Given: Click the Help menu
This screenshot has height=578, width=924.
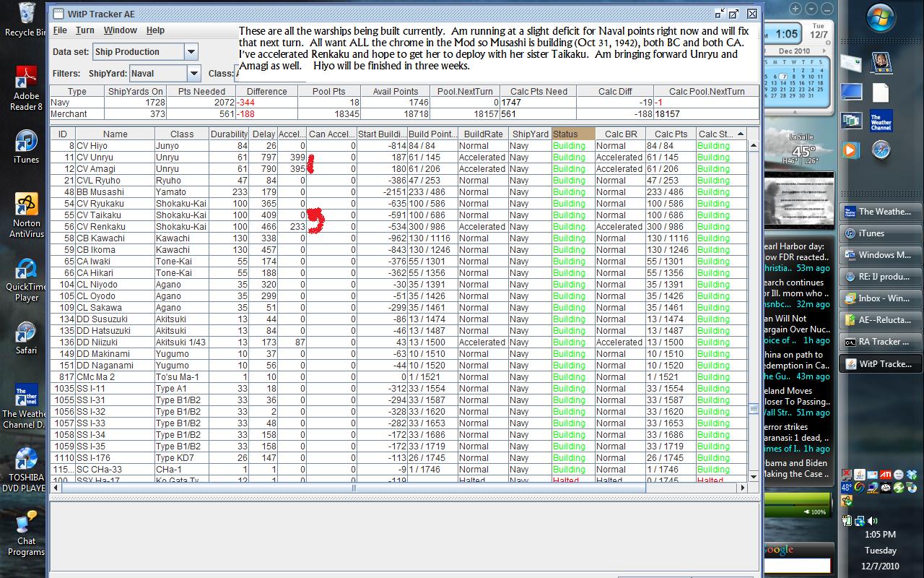Looking at the screenshot, I should coord(155,30).
